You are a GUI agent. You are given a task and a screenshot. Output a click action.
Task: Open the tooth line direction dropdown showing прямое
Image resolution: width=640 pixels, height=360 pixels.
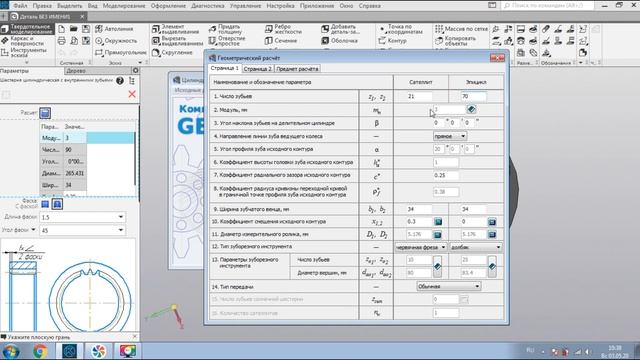[450, 136]
